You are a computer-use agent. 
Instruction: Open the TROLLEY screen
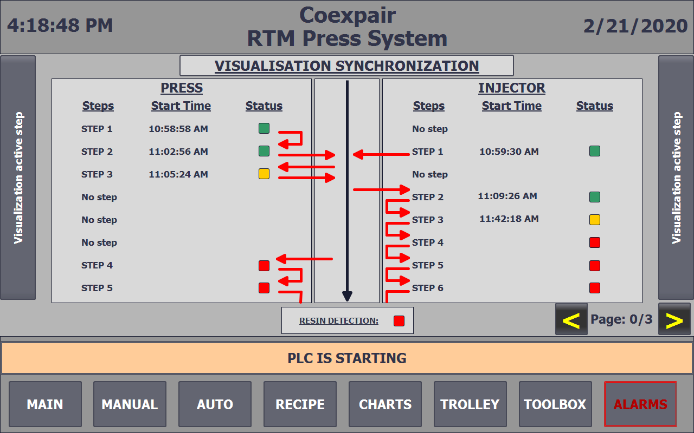click(x=470, y=404)
